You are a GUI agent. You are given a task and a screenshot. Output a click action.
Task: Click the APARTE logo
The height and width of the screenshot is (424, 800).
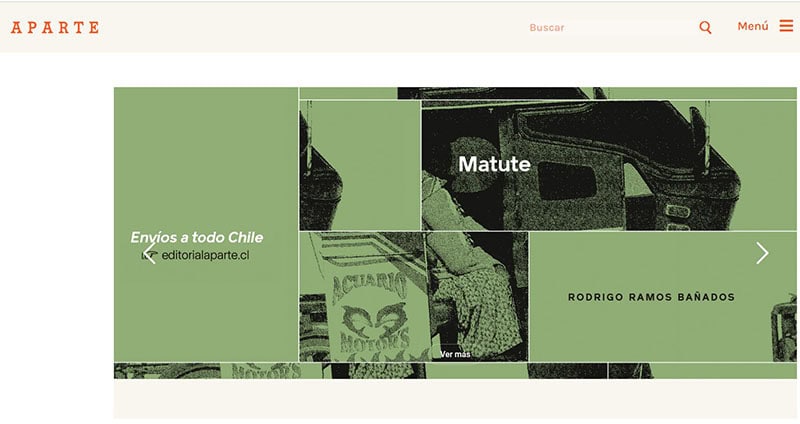pos(55,27)
